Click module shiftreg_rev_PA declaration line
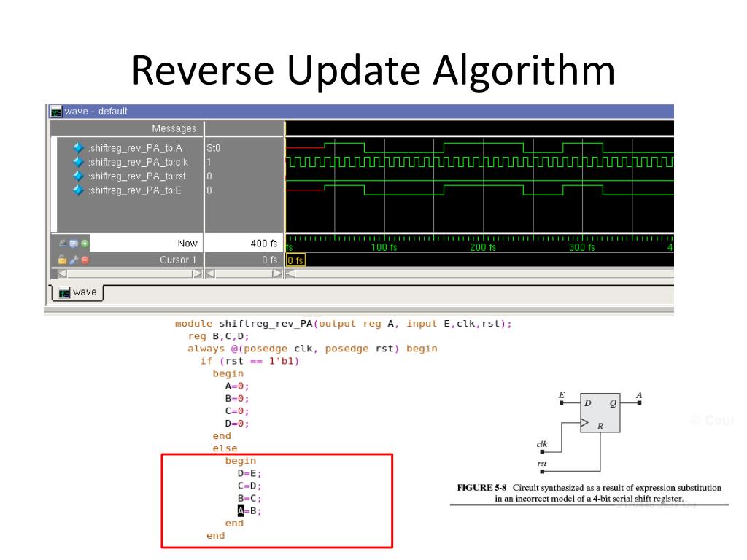This screenshot has width=747, height=560. point(343,324)
